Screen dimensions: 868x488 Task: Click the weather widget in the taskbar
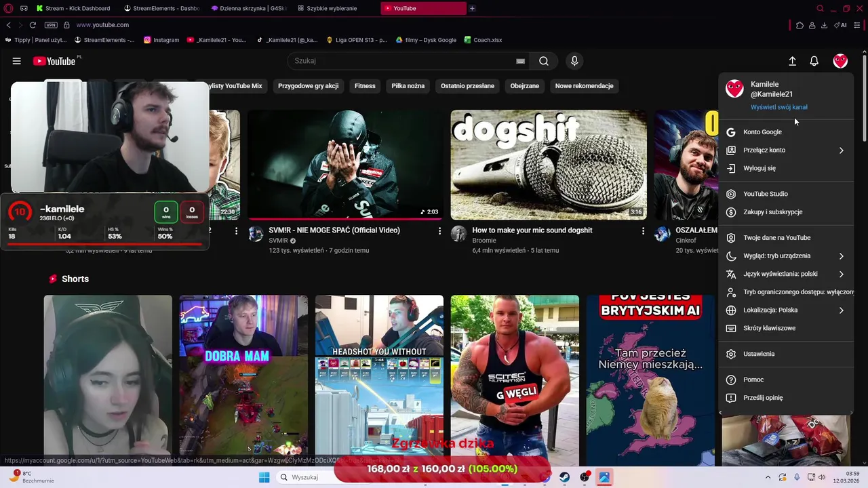(x=31, y=477)
